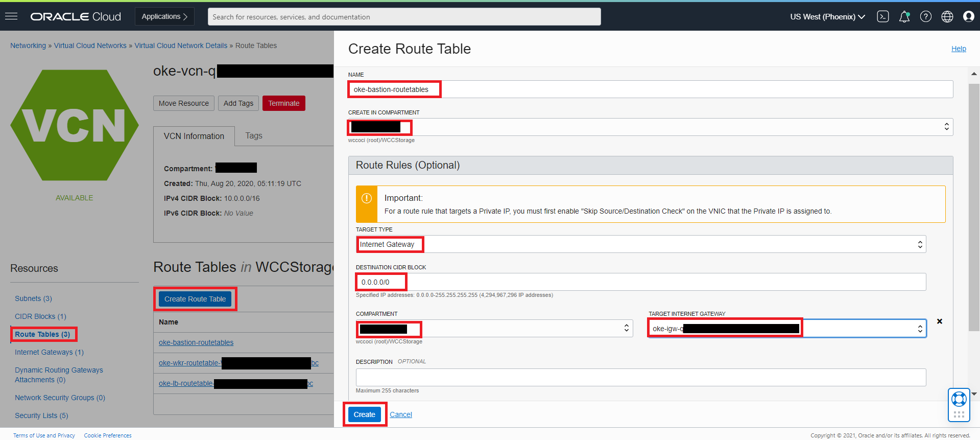Click the red Terminate button
Viewport: 980px width, 440px height.
[x=284, y=103]
